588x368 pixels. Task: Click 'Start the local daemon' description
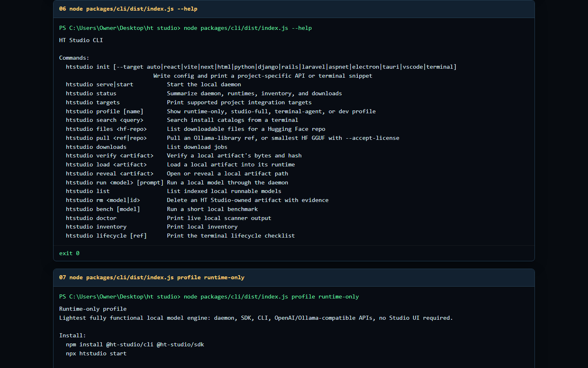[204, 84]
